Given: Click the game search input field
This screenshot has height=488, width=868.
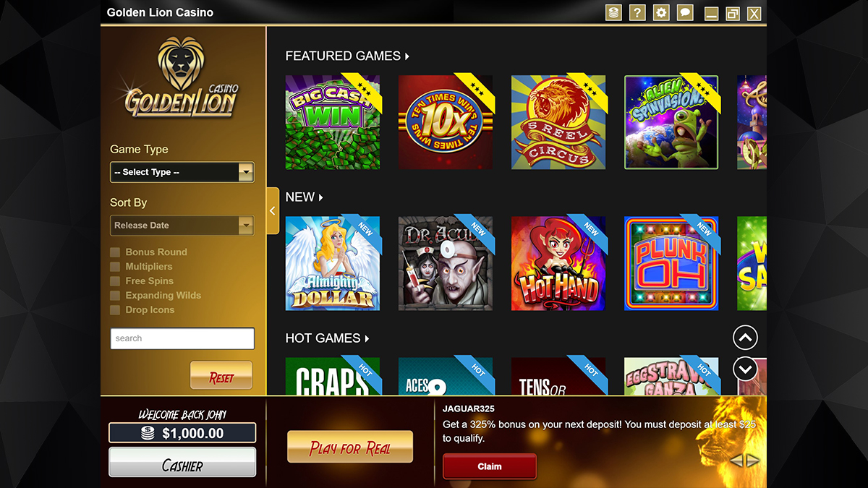Looking at the screenshot, I should (182, 338).
